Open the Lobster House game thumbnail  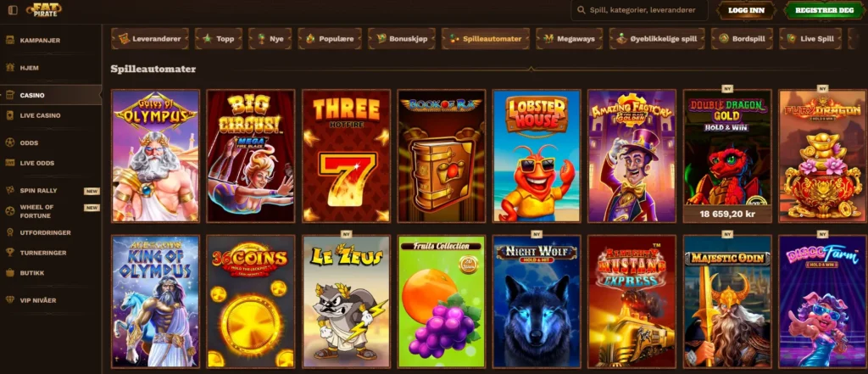[x=537, y=156]
